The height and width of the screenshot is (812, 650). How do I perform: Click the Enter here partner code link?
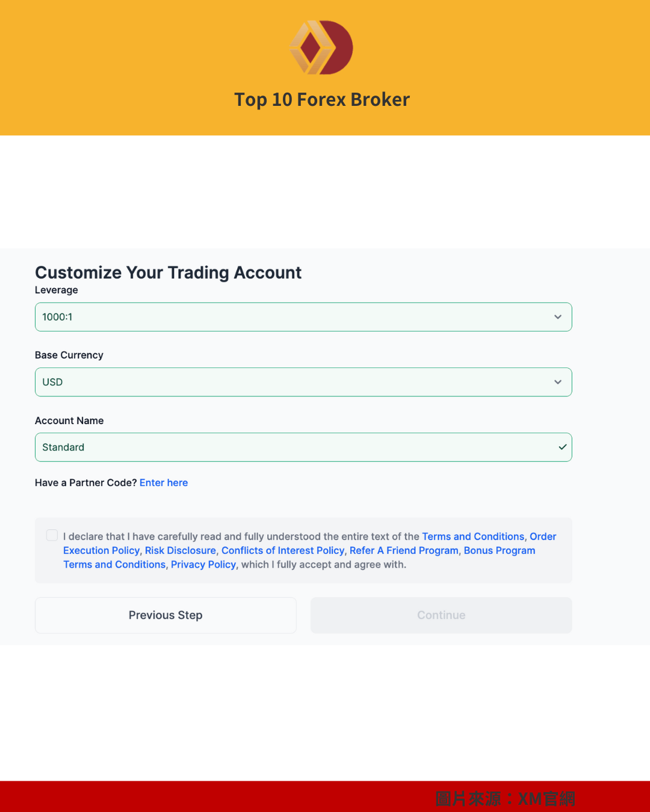click(164, 482)
